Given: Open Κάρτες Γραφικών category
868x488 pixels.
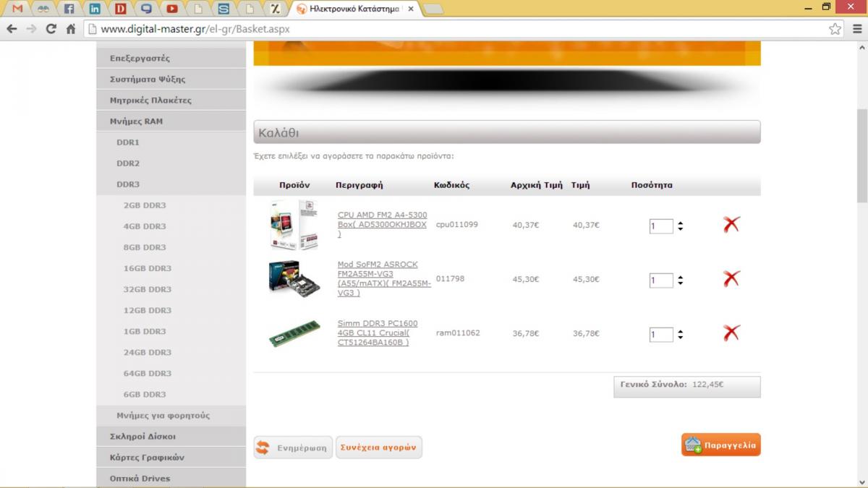Looking at the screenshot, I should (171, 458).
